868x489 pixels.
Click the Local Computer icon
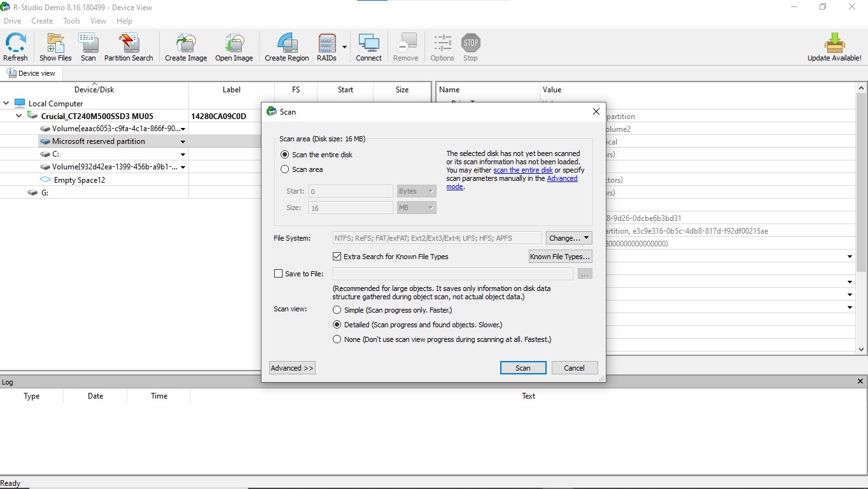20,103
